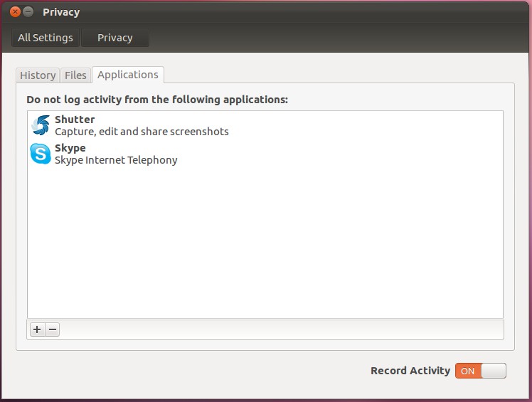This screenshot has width=532, height=402.
Task: Remove application using the minus button
Action: (52, 329)
